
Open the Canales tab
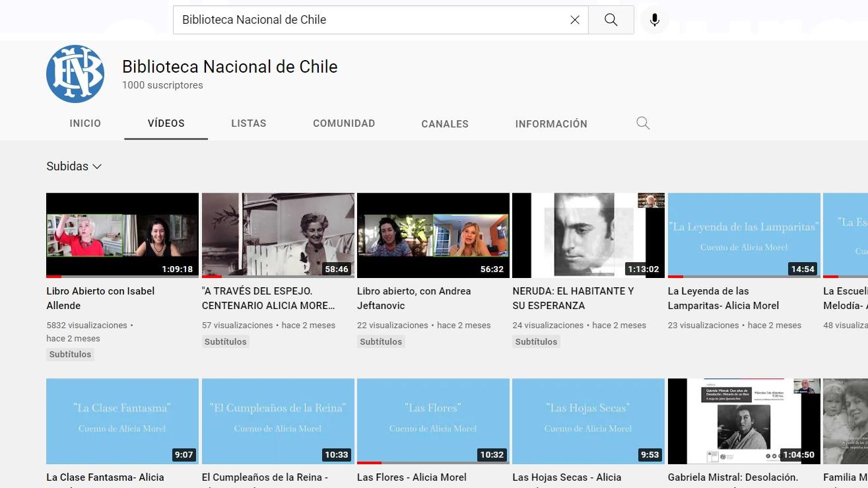click(445, 123)
